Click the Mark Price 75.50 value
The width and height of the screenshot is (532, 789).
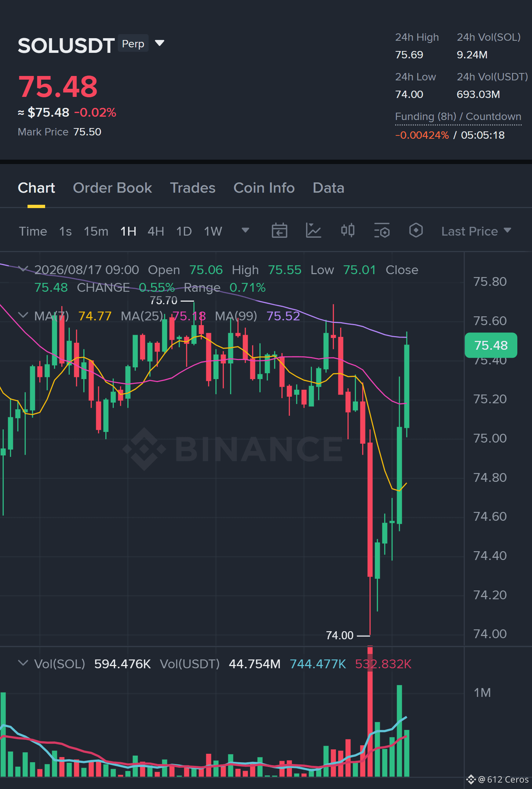coord(87,132)
